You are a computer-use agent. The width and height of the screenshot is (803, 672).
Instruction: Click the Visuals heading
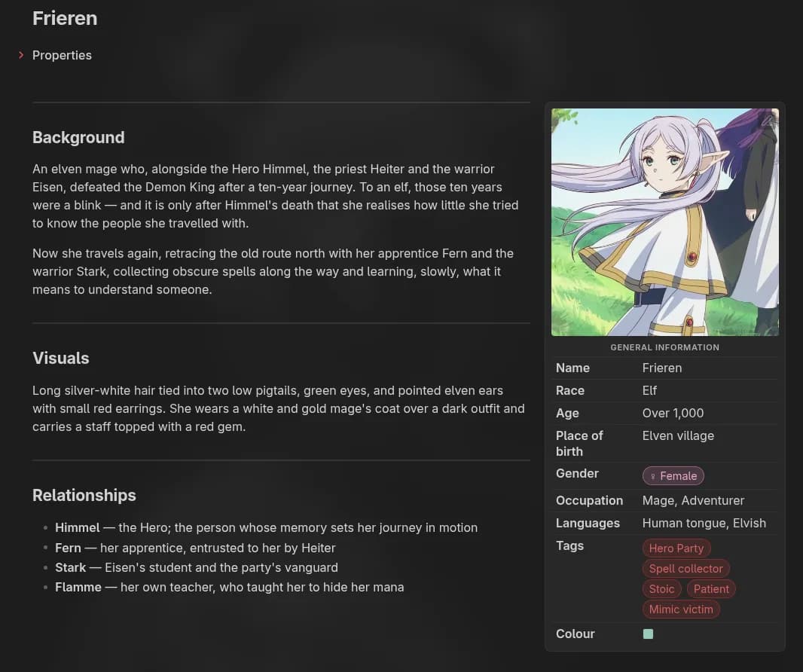[x=61, y=358]
